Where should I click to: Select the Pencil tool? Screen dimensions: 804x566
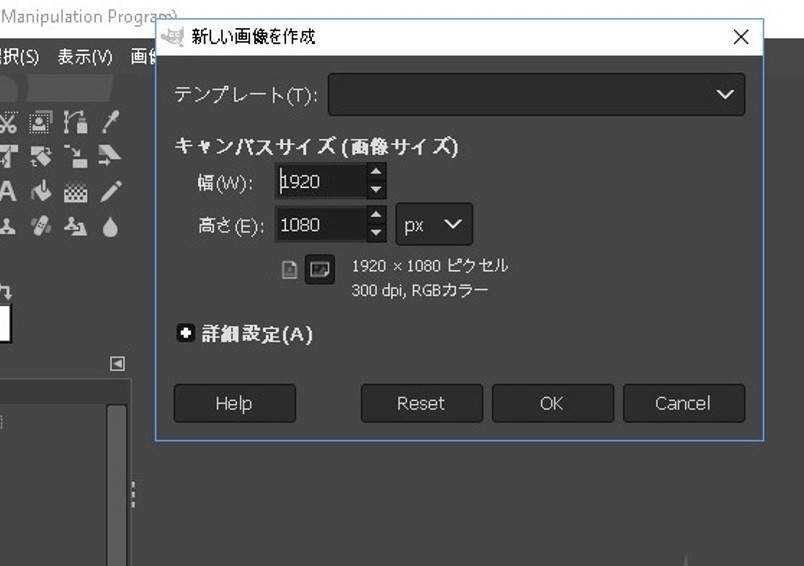point(110,191)
